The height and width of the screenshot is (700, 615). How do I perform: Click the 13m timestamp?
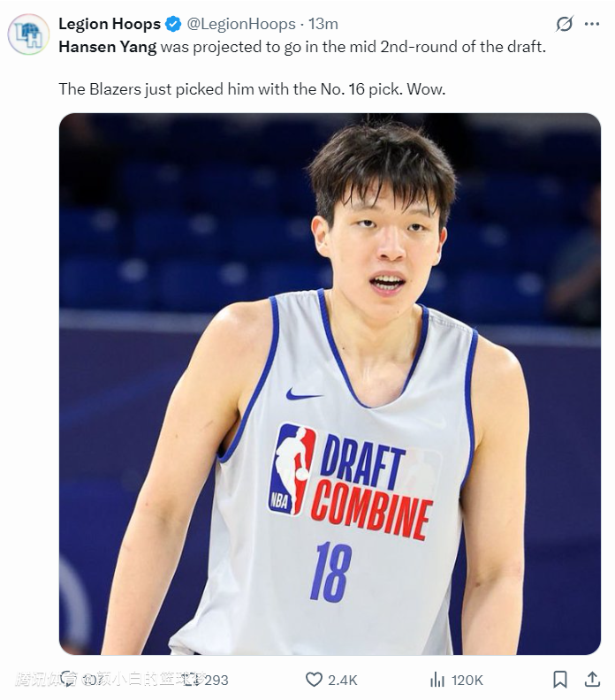[x=323, y=24]
